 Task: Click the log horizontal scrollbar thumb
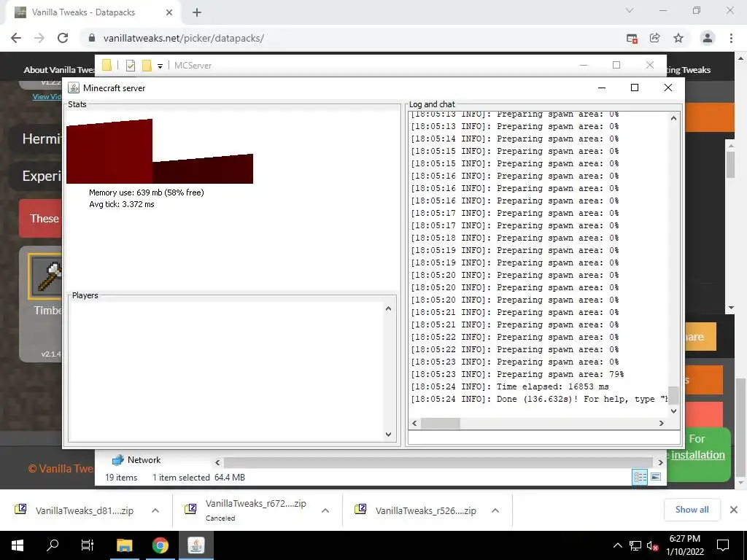[x=440, y=423]
